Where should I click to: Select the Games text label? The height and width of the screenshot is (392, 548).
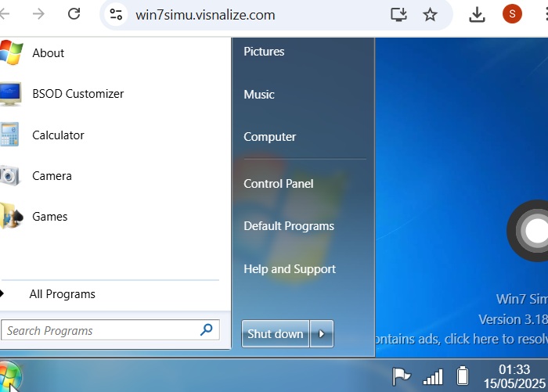click(49, 217)
